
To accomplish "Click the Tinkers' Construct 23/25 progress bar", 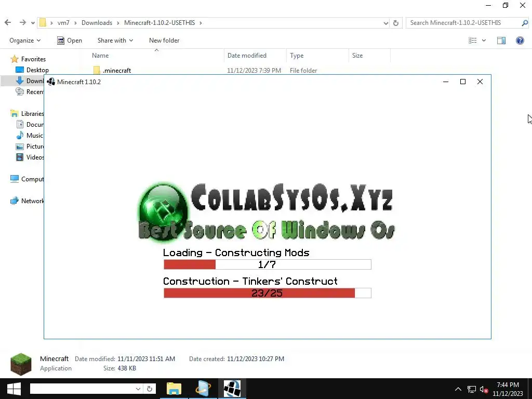I will coord(268,293).
